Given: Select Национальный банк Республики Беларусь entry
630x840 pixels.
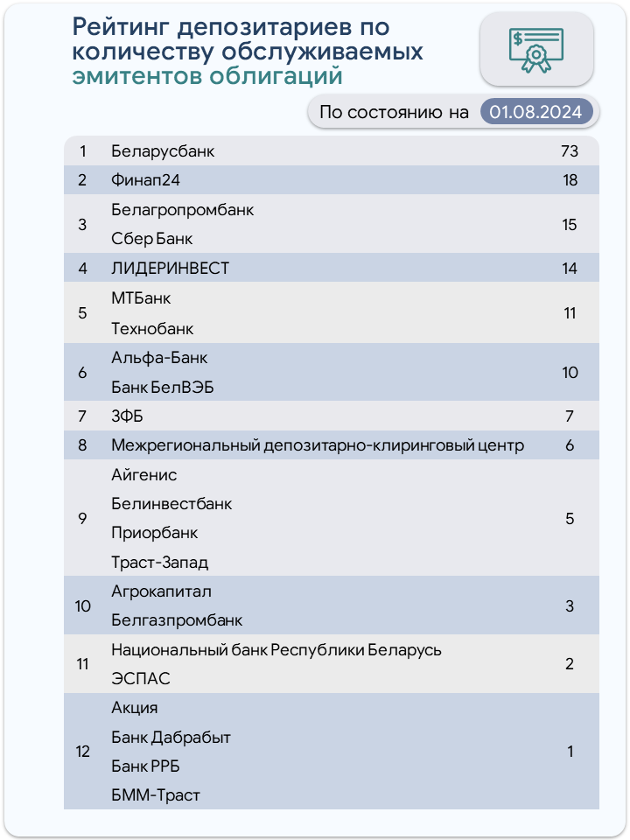Looking at the screenshot, I should point(276,650).
